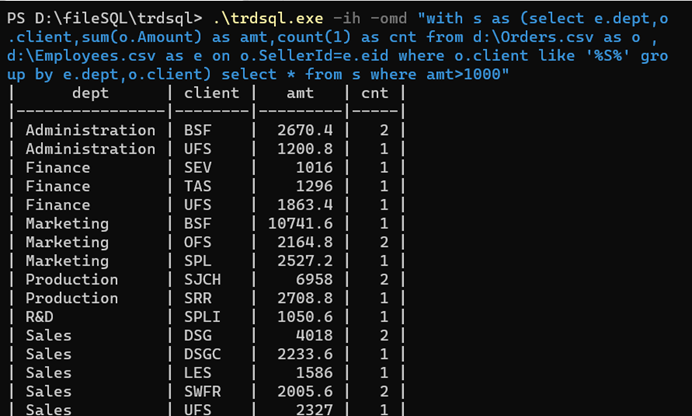Click the SWFR client cell
This screenshot has width=692, height=416.
(x=206, y=391)
